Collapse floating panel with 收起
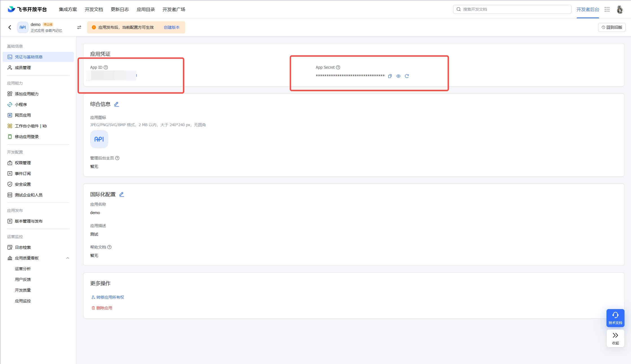 click(x=615, y=338)
